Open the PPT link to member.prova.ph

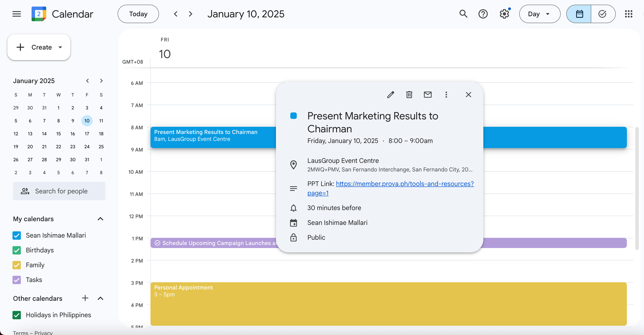click(x=404, y=184)
